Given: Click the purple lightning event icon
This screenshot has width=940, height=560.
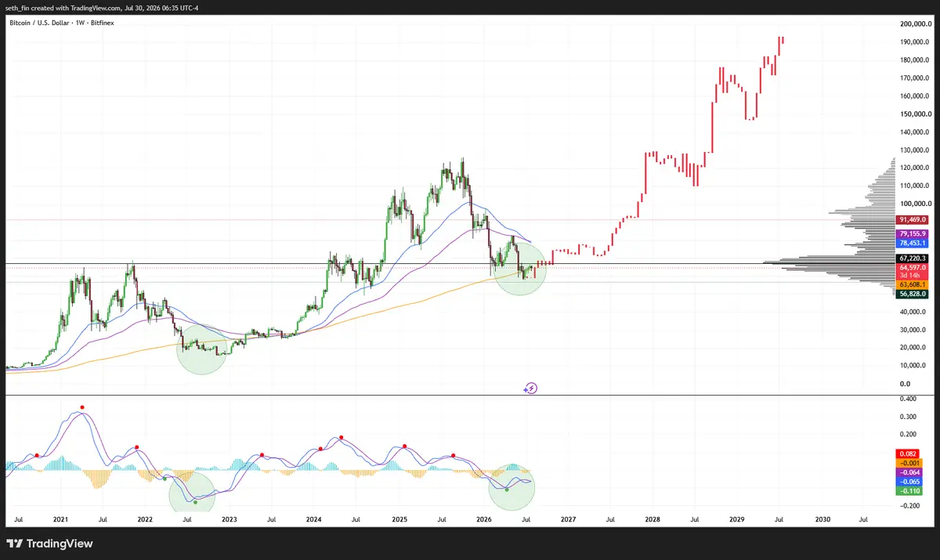Looking at the screenshot, I should click(x=531, y=388).
